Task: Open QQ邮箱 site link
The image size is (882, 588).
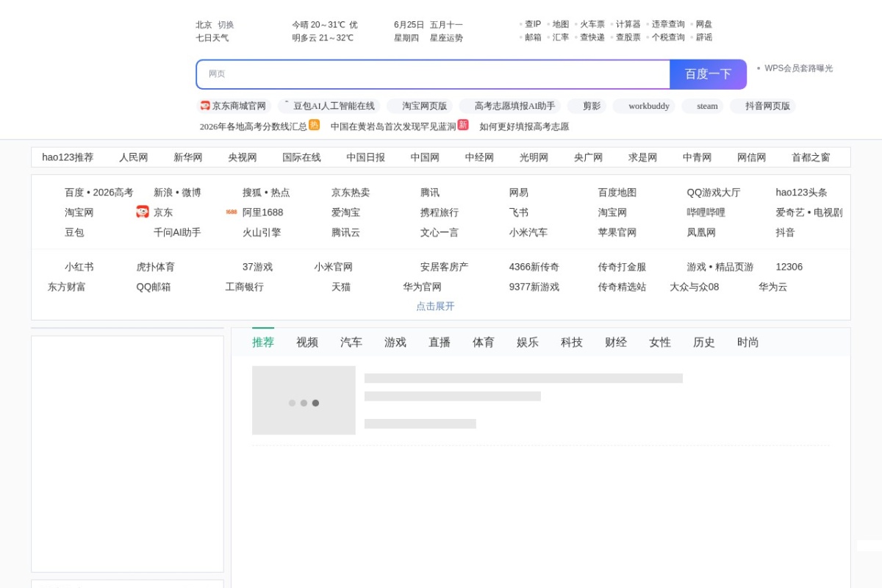Action: click(154, 287)
